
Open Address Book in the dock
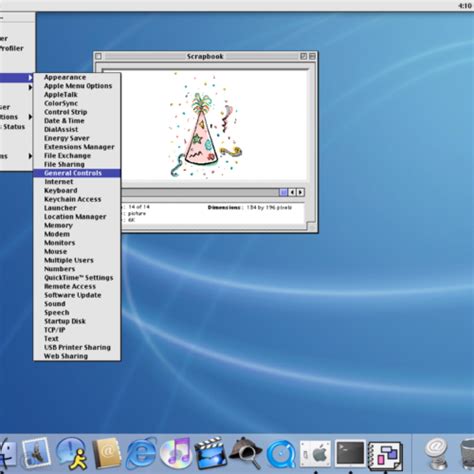[x=106, y=453]
